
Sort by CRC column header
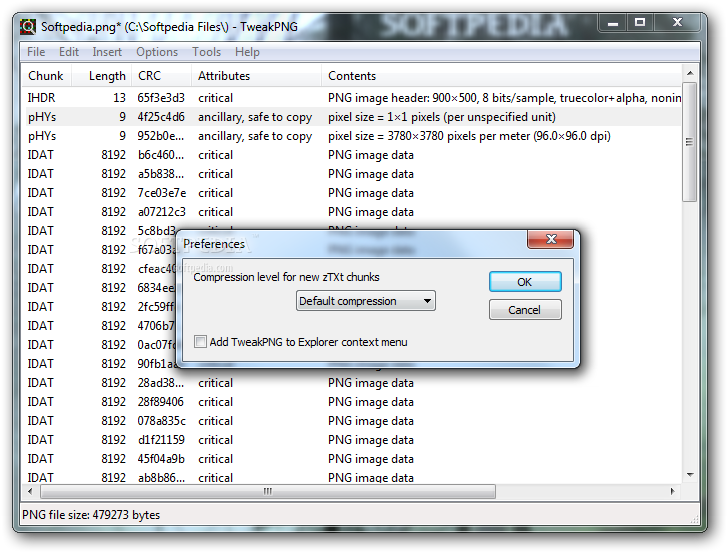click(162, 76)
